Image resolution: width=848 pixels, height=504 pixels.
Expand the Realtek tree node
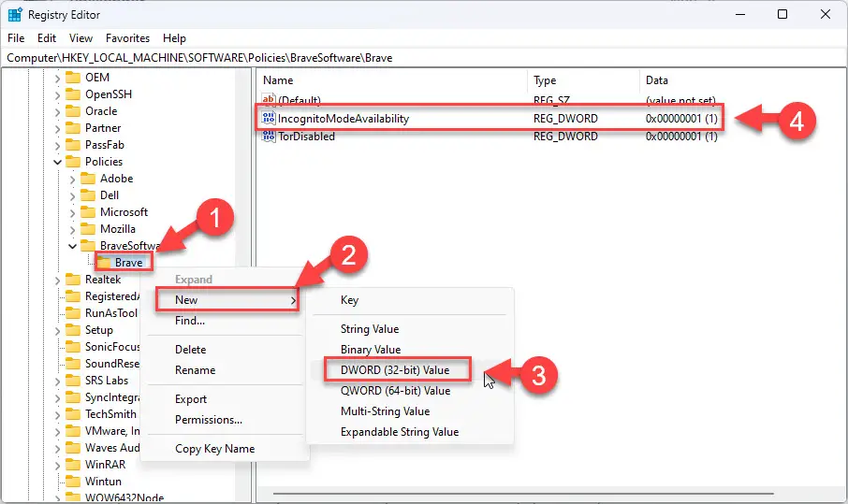[x=57, y=281]
